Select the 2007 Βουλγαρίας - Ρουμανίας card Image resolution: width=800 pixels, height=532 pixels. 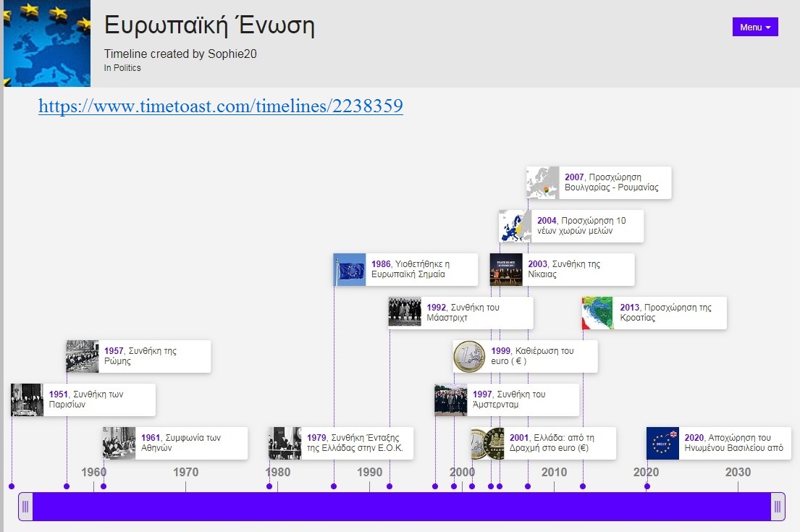(x=599, y=182)
